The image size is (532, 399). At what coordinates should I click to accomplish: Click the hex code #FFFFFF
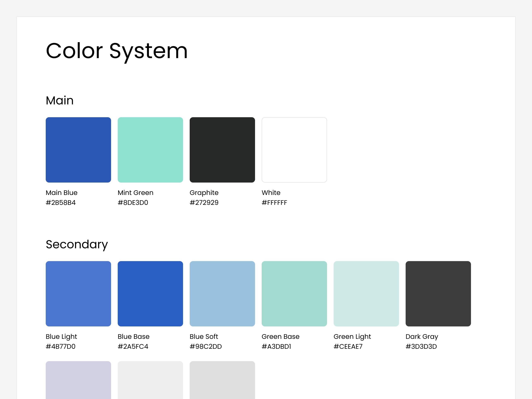tap(274, 203)
